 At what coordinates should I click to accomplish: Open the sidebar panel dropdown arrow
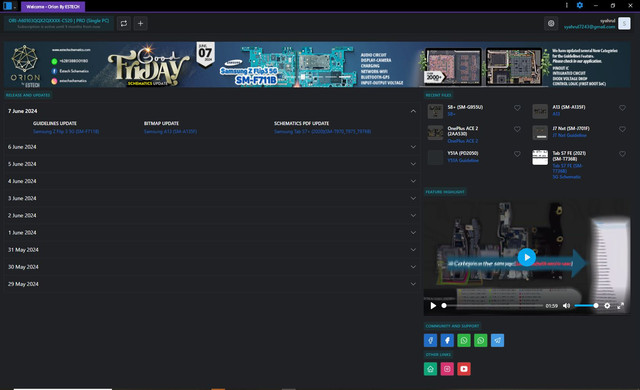tap(15, 7)
